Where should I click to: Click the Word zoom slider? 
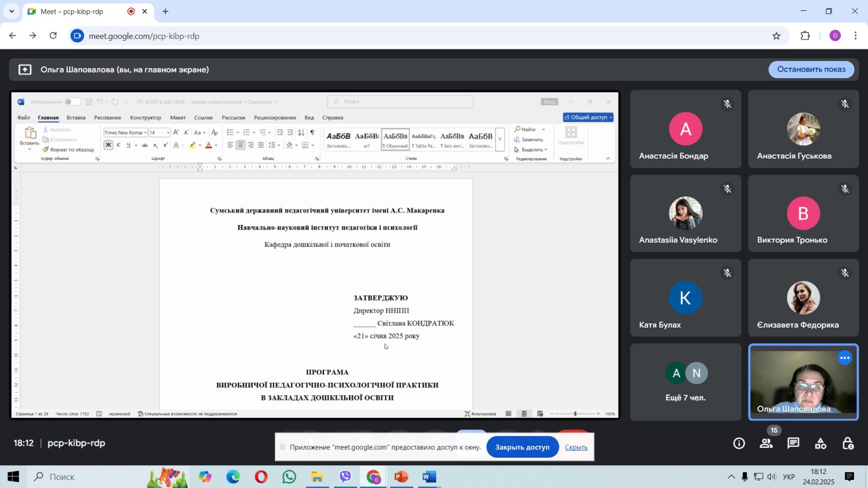575,414
